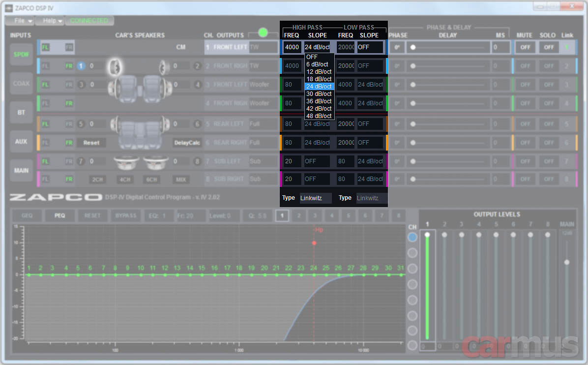Click the CONNECTED status button
The width and height of the screenshot is (588, 365).
tap(89, 21)
